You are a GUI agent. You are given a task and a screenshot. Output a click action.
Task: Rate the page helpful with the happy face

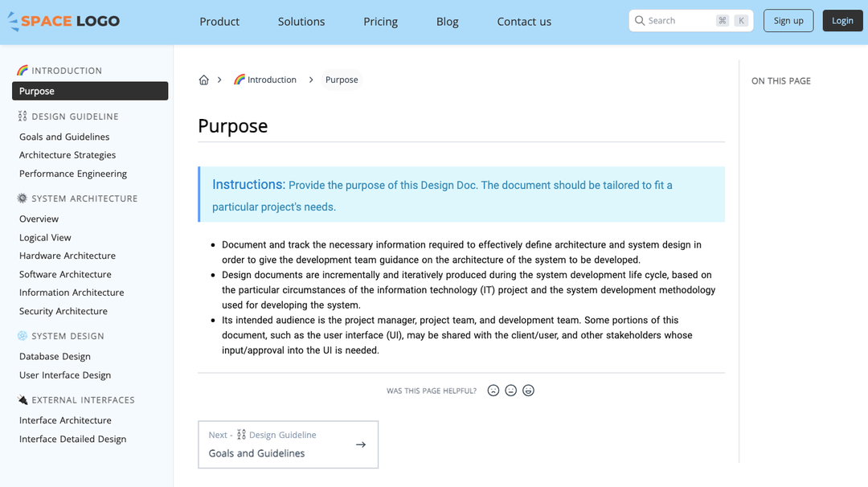pos(528,390)
